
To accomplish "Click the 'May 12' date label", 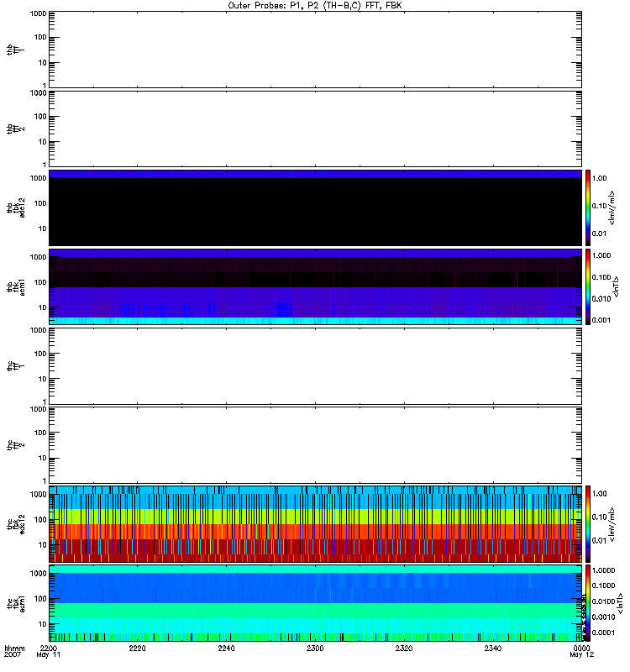I will click(581, 655).
